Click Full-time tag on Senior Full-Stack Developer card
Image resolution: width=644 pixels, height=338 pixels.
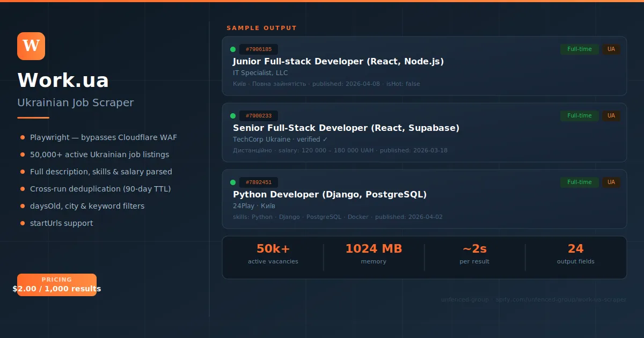[580, 116]
